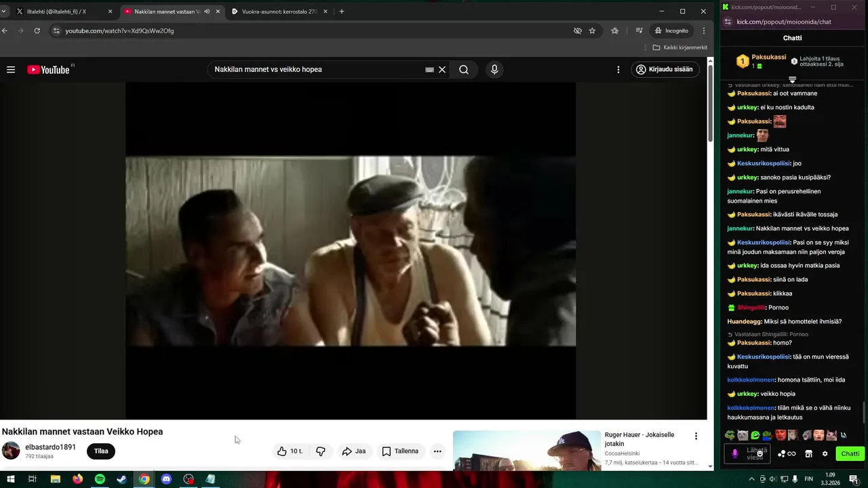Open system volume speaker in tray

tap(772, 479)
